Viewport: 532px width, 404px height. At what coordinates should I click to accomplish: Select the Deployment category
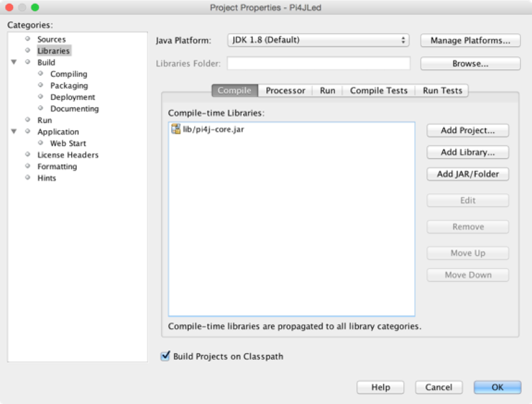(x=73, y=97)
